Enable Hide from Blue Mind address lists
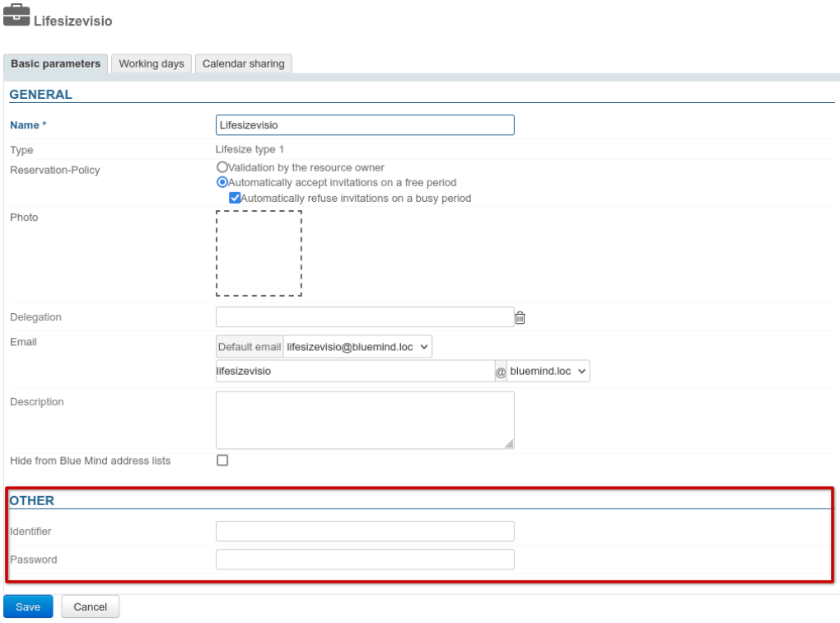Image resolution: width=840 pixels, height=623 pixels. tap(222, 461)
